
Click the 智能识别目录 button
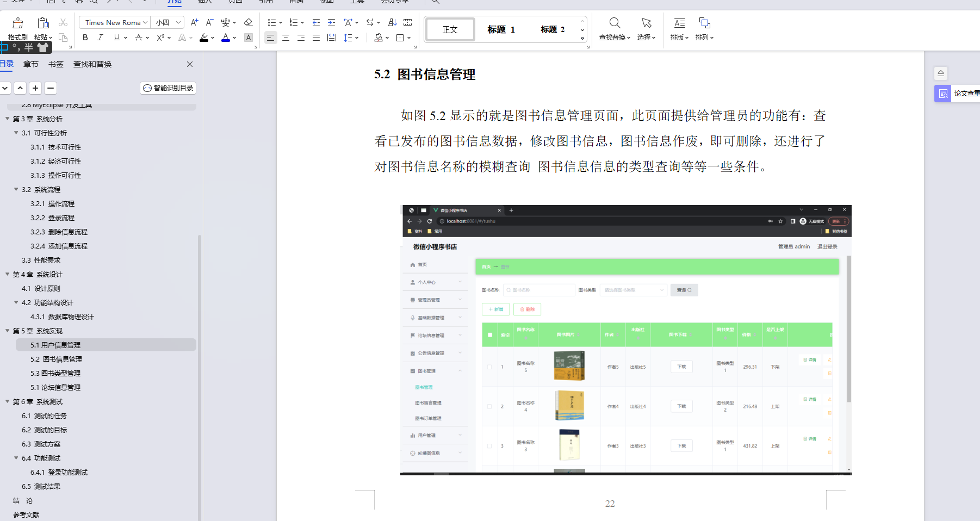point(168,88)
